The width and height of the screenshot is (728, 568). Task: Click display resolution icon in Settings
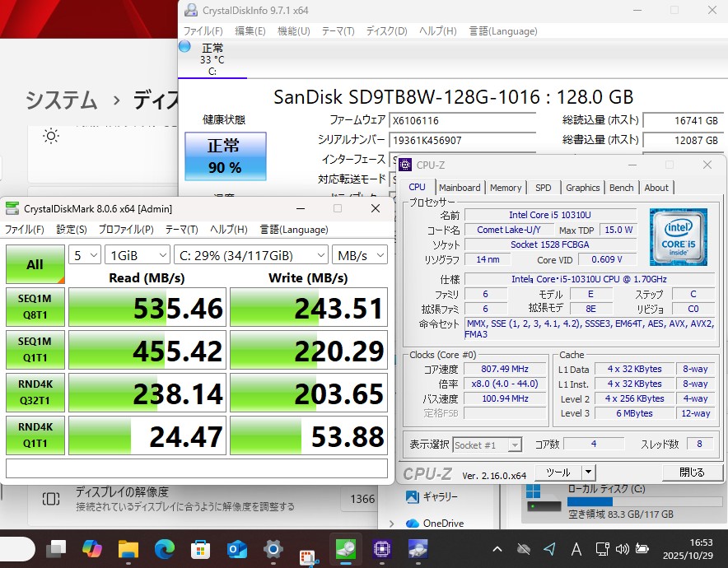tap(50, 499)
